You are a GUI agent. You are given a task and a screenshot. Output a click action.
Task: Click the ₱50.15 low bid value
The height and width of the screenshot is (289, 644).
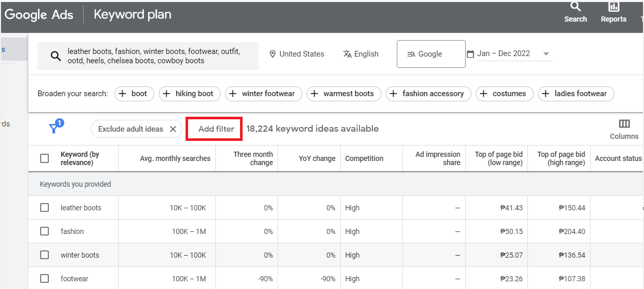(511, 231)
